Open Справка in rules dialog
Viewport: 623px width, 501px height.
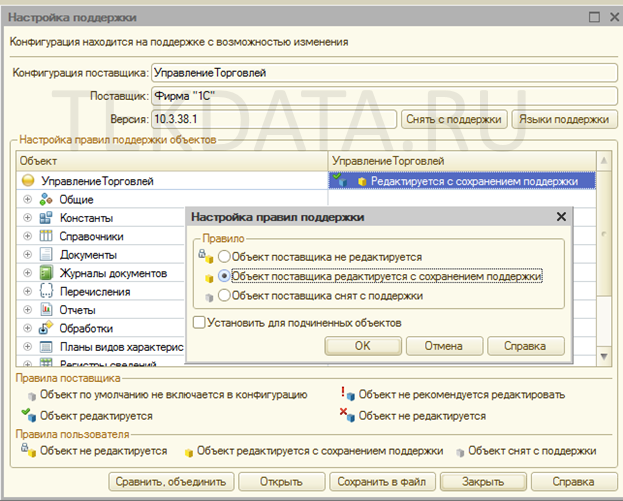[525, 346]
